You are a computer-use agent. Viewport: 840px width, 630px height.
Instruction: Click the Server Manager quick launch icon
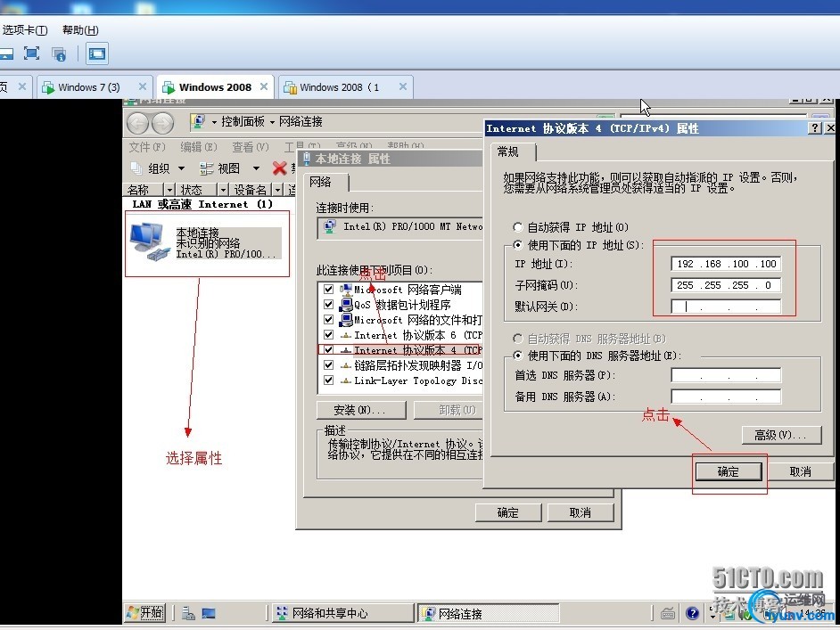188,613
